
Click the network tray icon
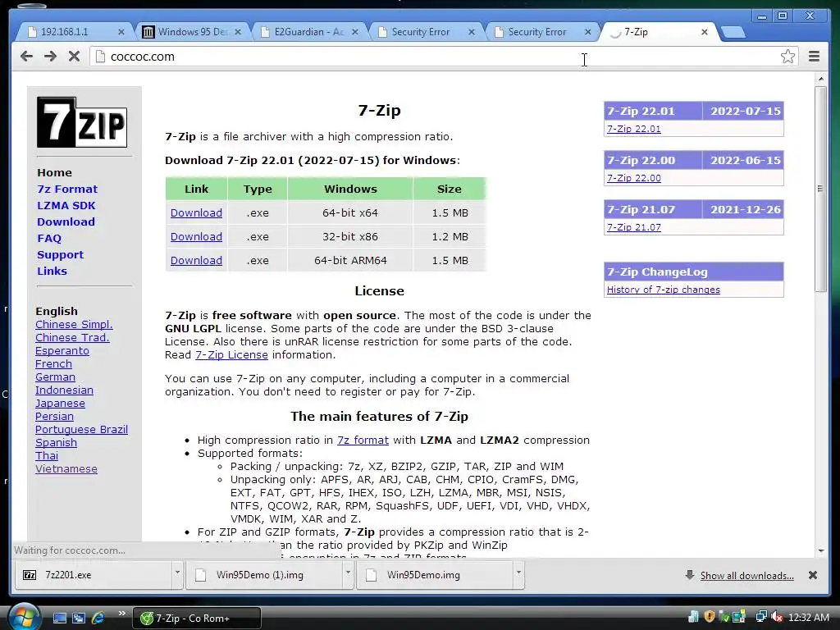coord(760,617)
